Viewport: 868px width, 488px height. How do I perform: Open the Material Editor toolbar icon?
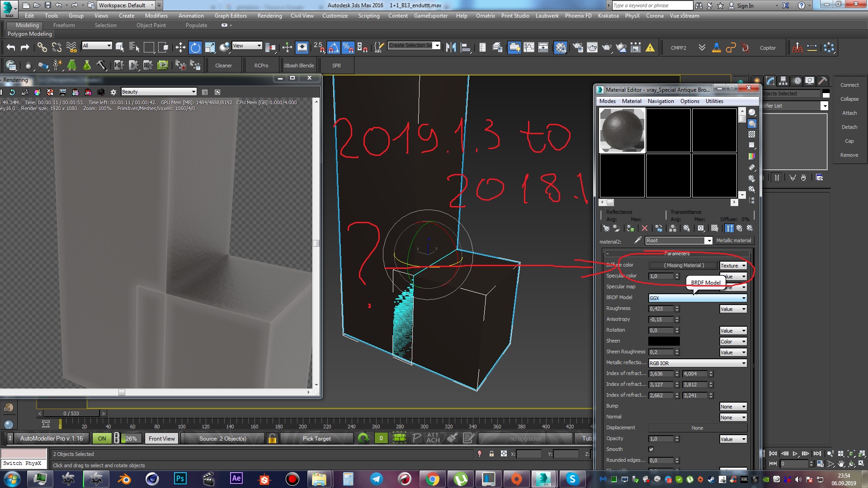point(561,47)
